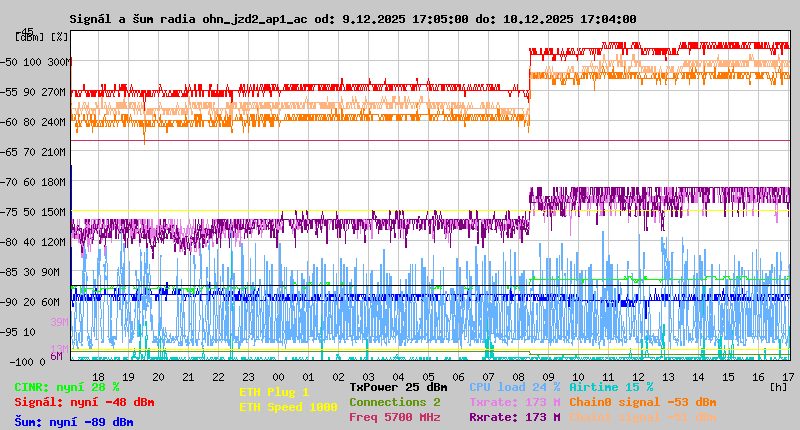The height and width of the screenshot is (430, 800).
Task: Click the yellow ETH Plug legend entry
Action: [274, 392]
